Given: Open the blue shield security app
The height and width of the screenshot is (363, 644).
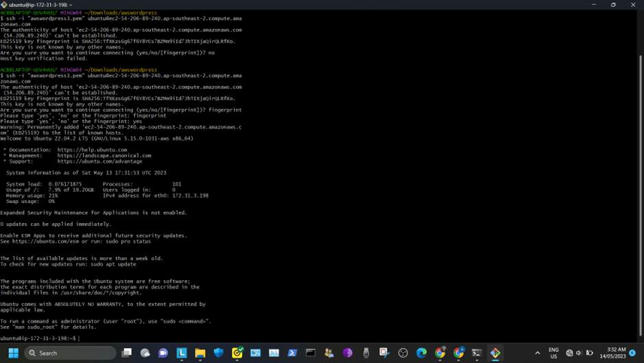Looking at the screenshot, I should pyautogui.click(x=219, y=353).
